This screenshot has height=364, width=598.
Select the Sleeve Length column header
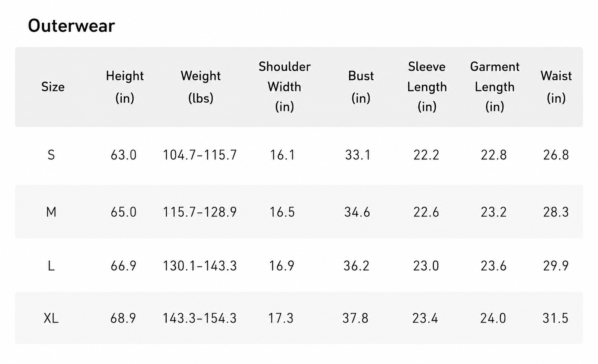[x=427, y=87]
